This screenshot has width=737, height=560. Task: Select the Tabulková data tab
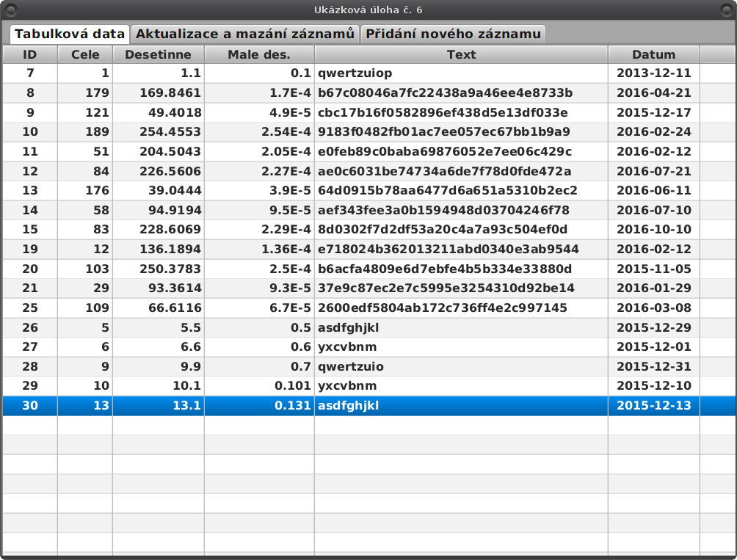click(x=69, y=33)
